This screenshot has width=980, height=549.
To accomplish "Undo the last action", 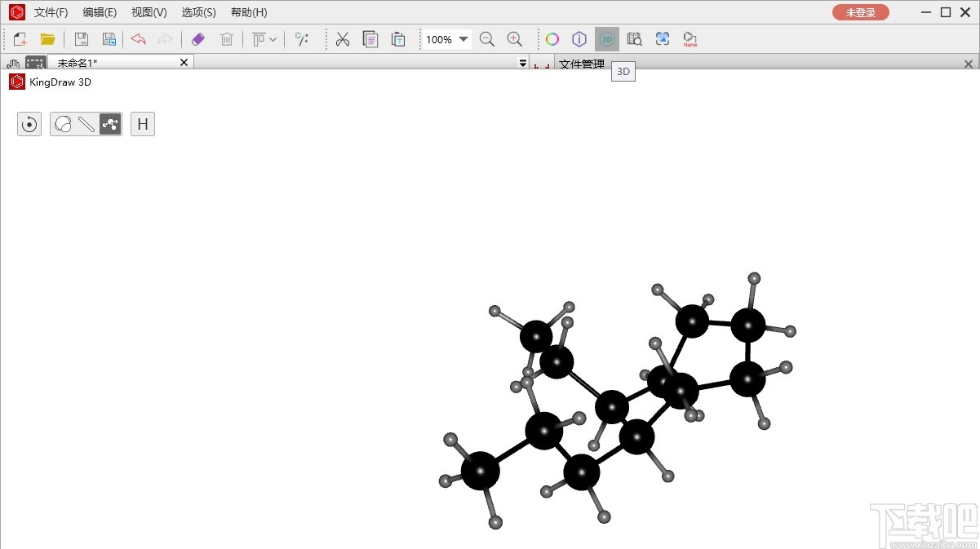I will (139, 39).
